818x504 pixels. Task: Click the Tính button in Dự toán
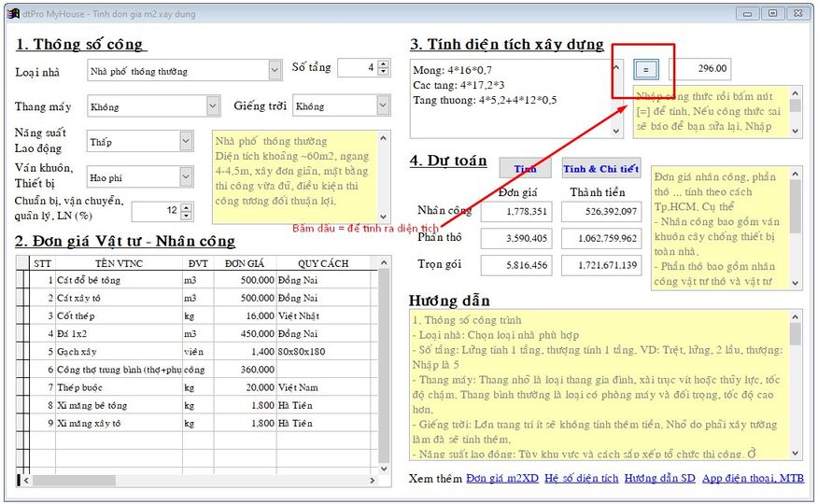(x=525, y=169)
